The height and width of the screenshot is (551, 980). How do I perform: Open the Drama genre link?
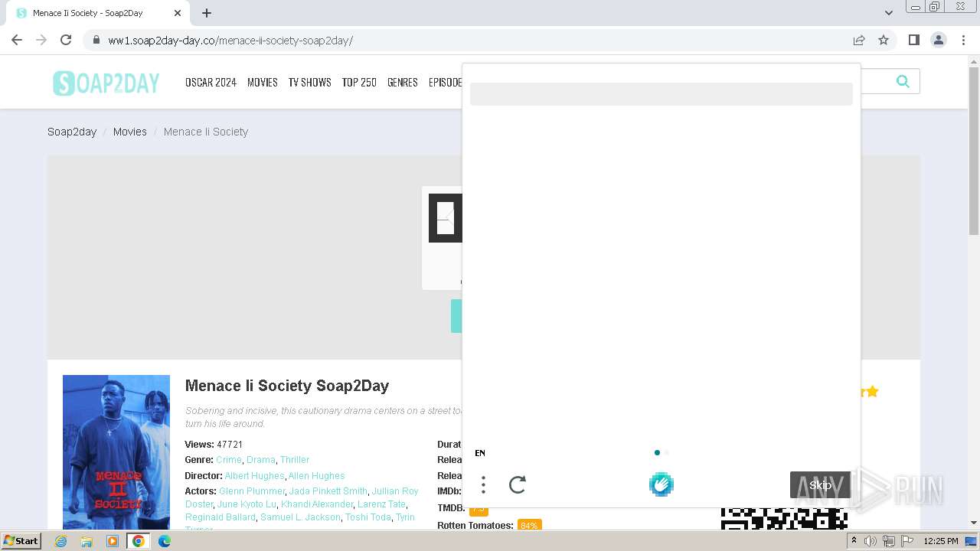(261, 460)
